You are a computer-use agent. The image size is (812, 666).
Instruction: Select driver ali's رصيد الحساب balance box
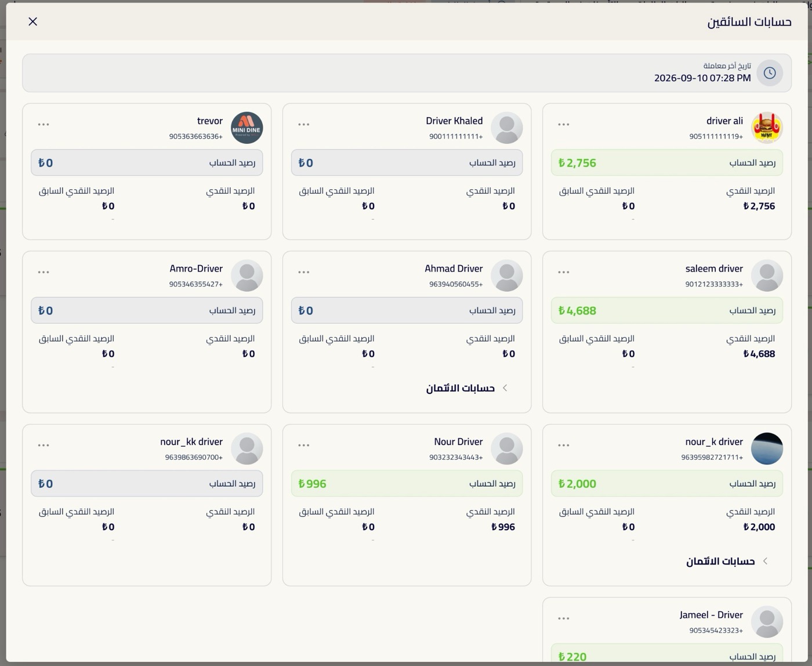(667, 162)
